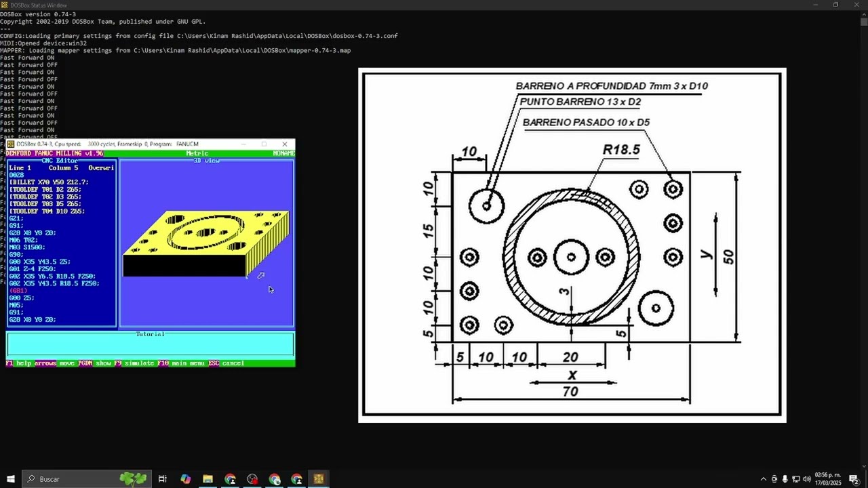Select the TOOLDEF T04 D10 Z65 line
The image size is (868, 488).
[x=47, y=211]
